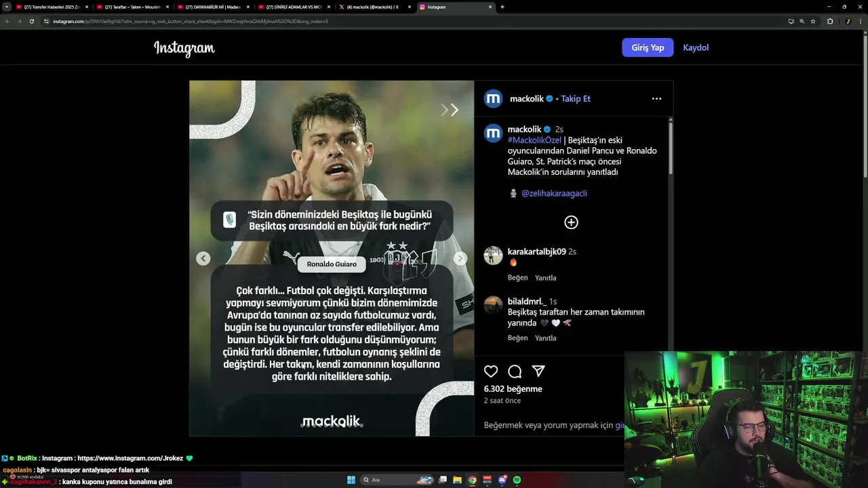This screenshot has height=488, width=868.
Task: Click Yanıtla under karakartalbjk09 comment
Action: (545, 278)
